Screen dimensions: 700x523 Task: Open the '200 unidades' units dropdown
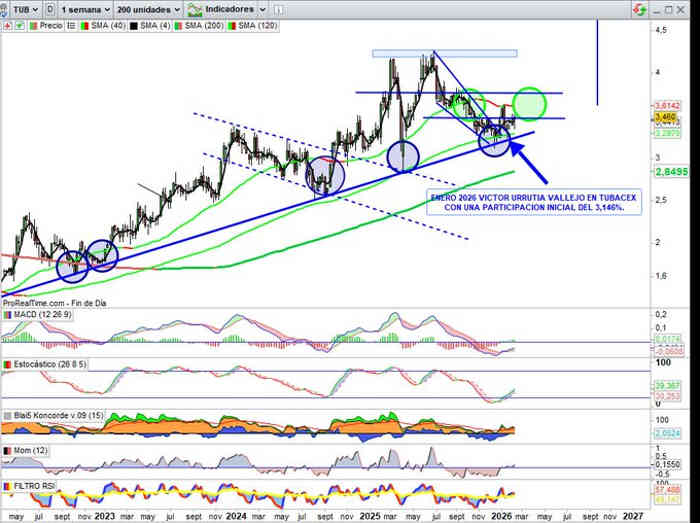click(147, 8)
